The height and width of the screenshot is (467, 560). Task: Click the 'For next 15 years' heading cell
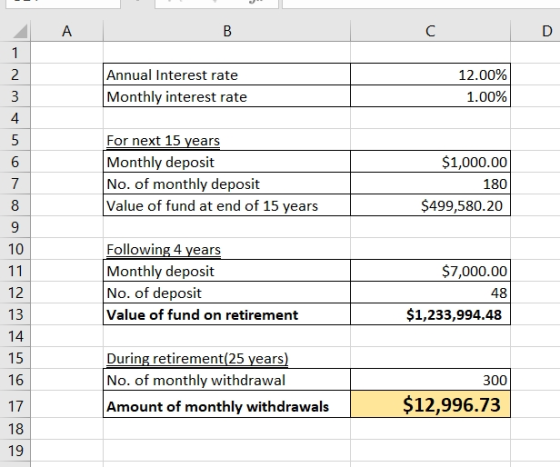tap(227, 140)
